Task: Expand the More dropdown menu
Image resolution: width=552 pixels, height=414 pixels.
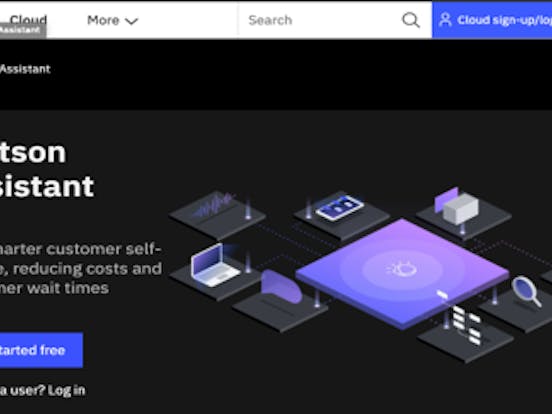Action: (x=112, y=20)
